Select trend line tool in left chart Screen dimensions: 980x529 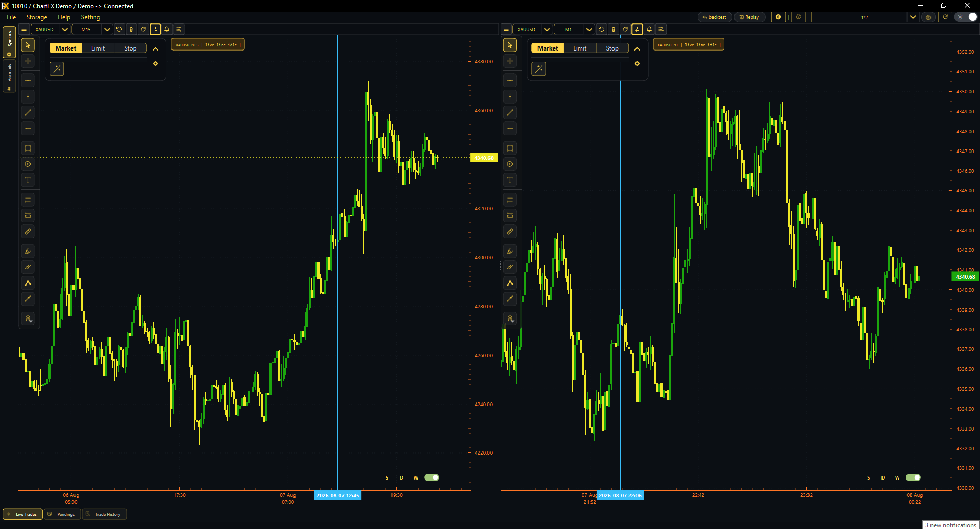pyautogui.click(x=28, y=112)
